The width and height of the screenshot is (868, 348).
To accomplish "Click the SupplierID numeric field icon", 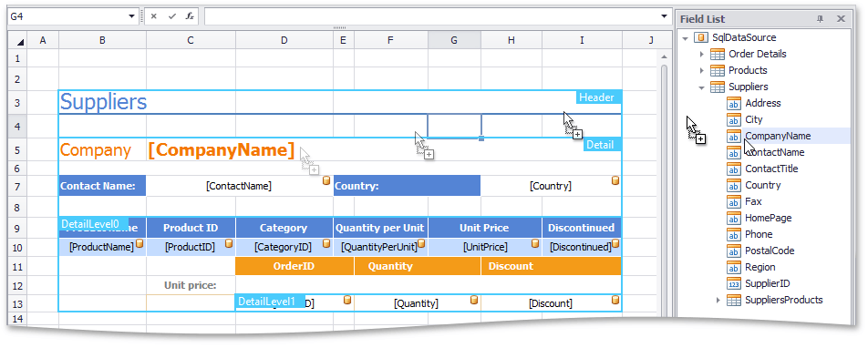I will click(733, 284).
